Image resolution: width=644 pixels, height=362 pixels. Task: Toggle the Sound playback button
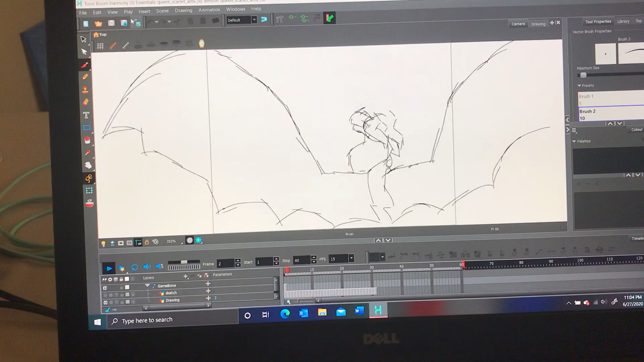pos(147,267)
